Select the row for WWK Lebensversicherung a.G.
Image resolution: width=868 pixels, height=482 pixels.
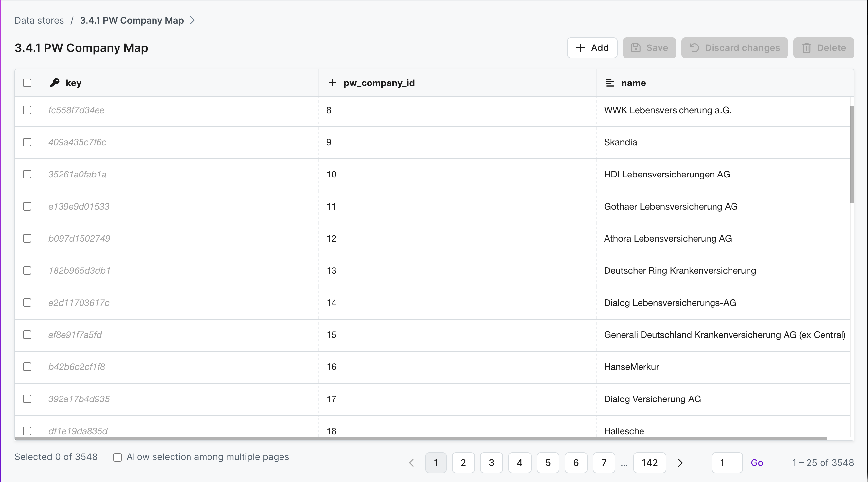pos(27,110)
